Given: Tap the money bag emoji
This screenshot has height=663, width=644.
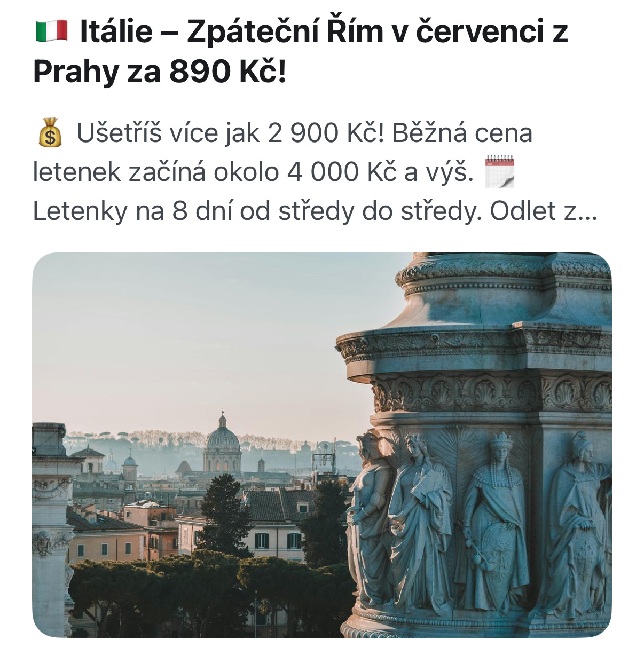Looking at the screenshot, I should point(50,133).
